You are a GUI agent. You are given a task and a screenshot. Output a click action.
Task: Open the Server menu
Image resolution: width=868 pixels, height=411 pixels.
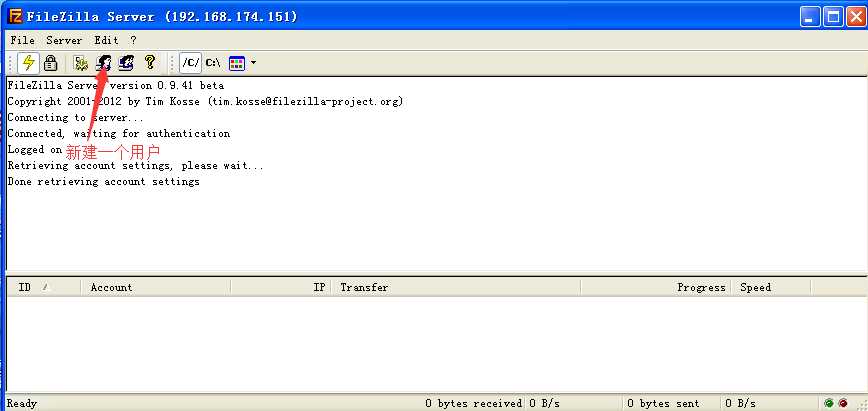coord(64,40)
